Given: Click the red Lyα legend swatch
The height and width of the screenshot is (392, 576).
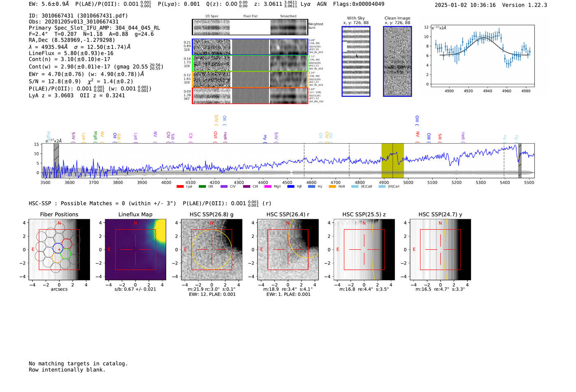Looking at the screenshot, I should point(180,187).
